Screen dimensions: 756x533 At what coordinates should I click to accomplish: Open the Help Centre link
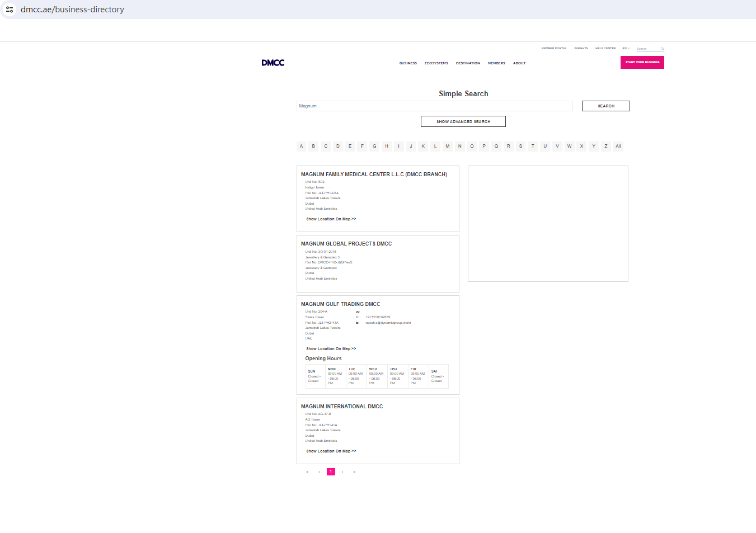click(605, 48)
